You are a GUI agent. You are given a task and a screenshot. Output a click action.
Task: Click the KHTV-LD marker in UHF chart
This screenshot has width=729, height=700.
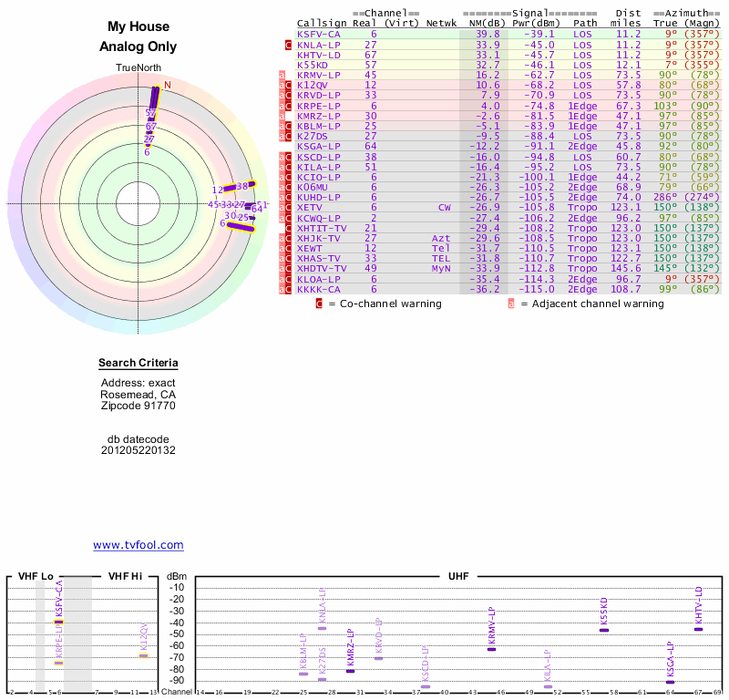698,629
